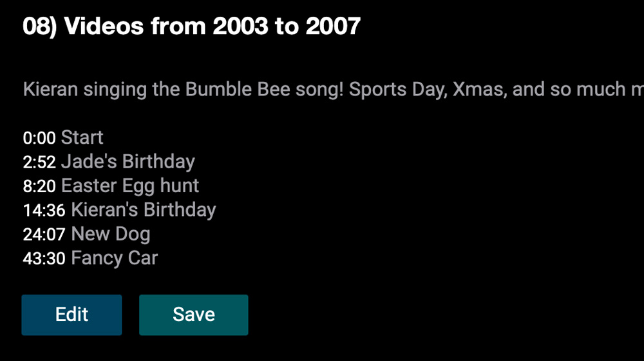Click the 08) number in the title
Image resolution: width=644 pixels, height=361 pixels.
pyautogui.click(x=39, y=26)
